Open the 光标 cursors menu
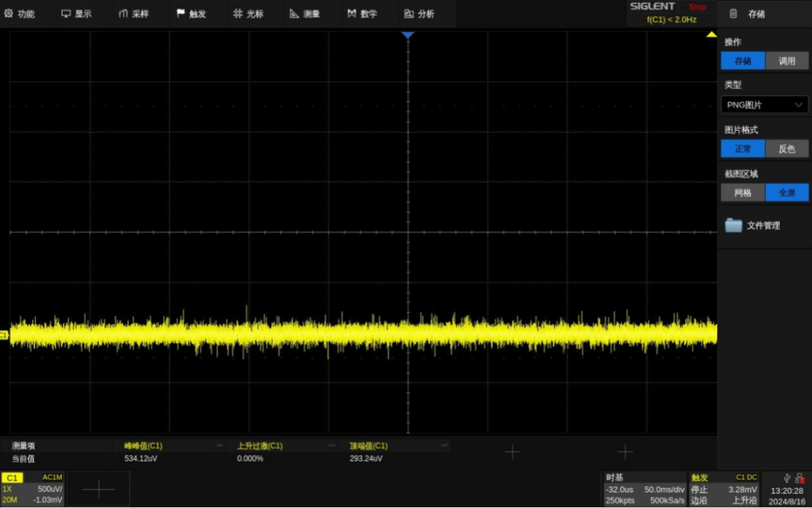 pos(248,14)
